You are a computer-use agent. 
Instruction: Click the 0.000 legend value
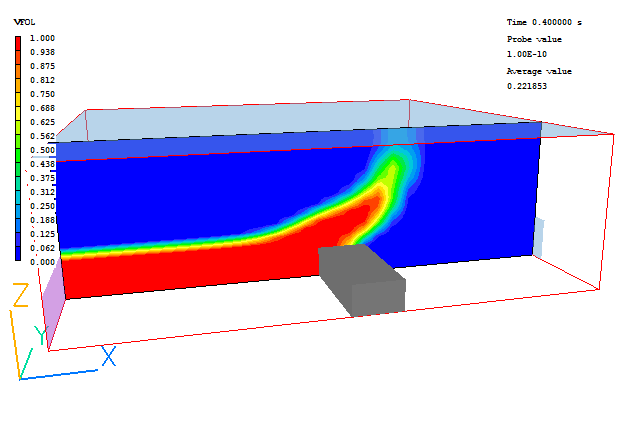42,262
